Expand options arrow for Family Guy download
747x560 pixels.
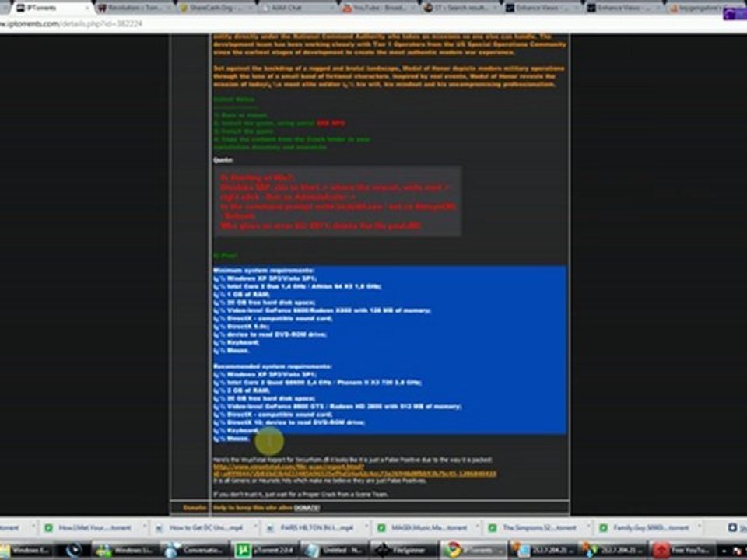[700, 527]
